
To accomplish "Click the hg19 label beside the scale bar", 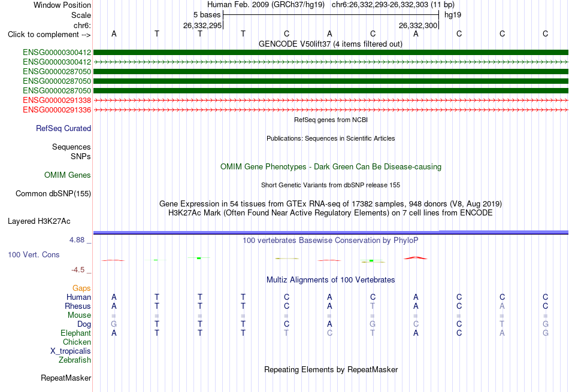I will tap(453, 15).
